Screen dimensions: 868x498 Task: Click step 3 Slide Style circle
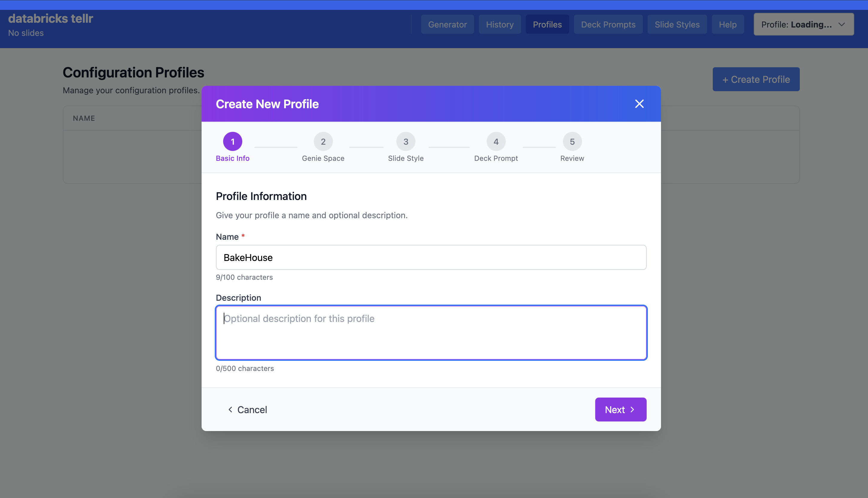tap(406, 142)
